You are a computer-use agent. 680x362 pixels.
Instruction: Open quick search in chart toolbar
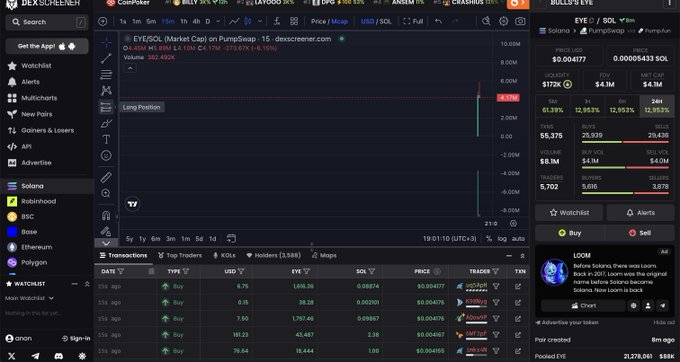pyautogui.click(x=486, y=21)
